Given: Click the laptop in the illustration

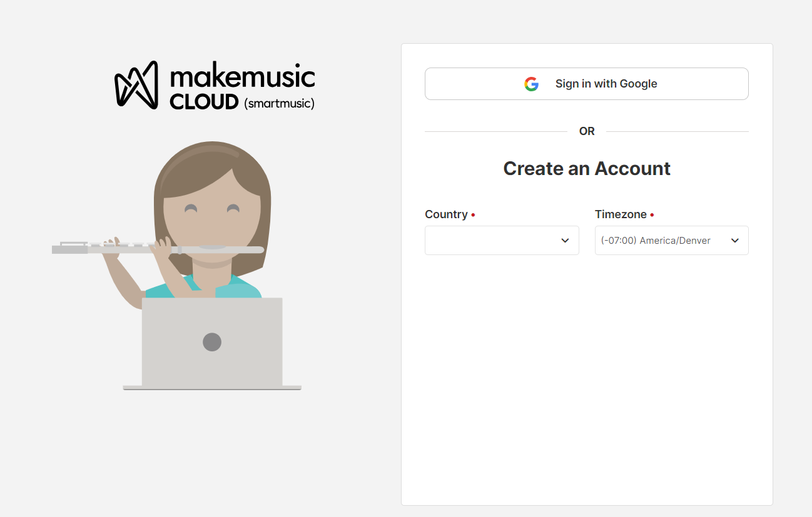Looking at the screenshot, I should [213, 343].
